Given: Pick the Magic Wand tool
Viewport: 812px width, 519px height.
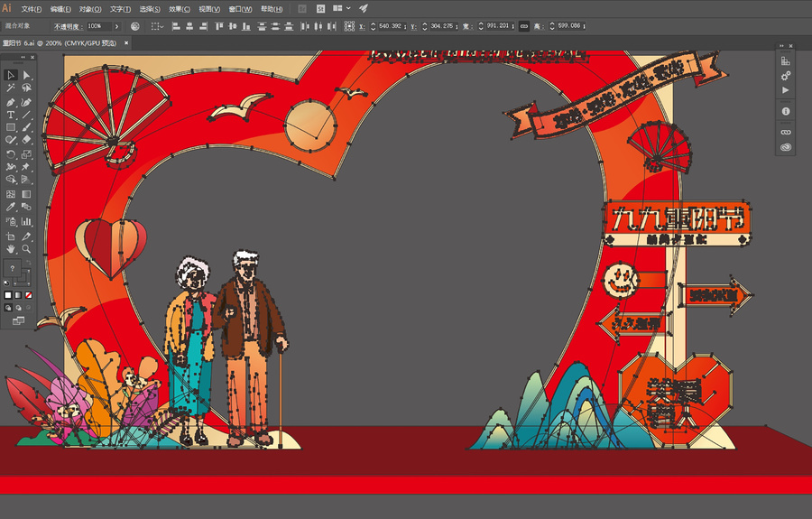Looking at the screenshot, I should (x=10, y=88).
